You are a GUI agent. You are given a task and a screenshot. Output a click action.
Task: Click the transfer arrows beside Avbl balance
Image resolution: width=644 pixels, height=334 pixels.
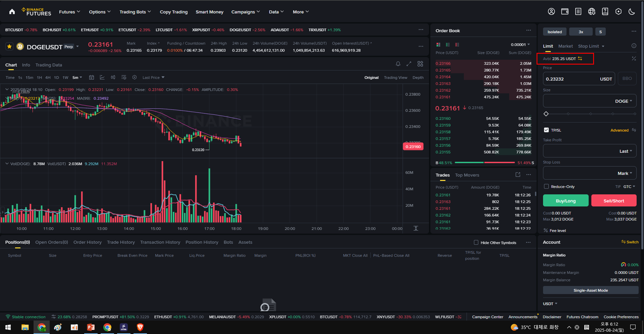pyautogui.click(x=580, y=59)
